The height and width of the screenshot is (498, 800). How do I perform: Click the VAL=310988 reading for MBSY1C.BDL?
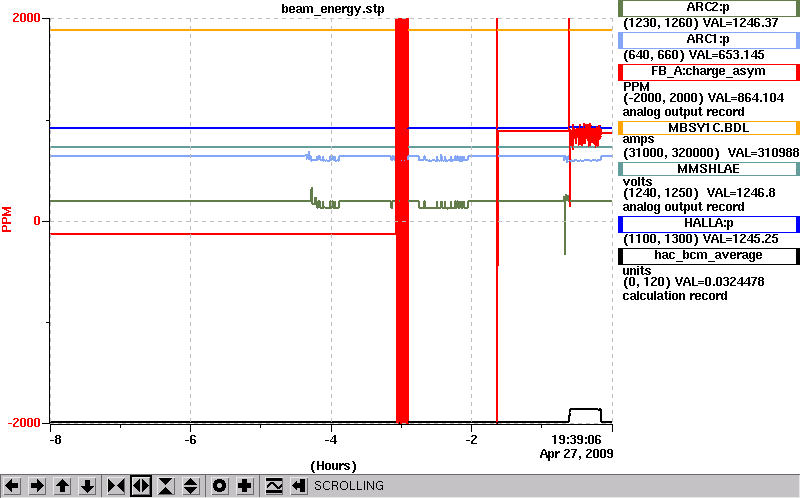coord(763,153)
